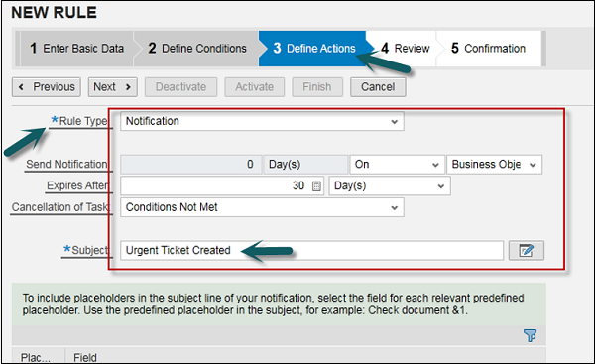The width and height of the screenshot is (595, 364).
Task: Expand Cancellation of Task Conditions Not Met
Action: (x=262, y=207)
